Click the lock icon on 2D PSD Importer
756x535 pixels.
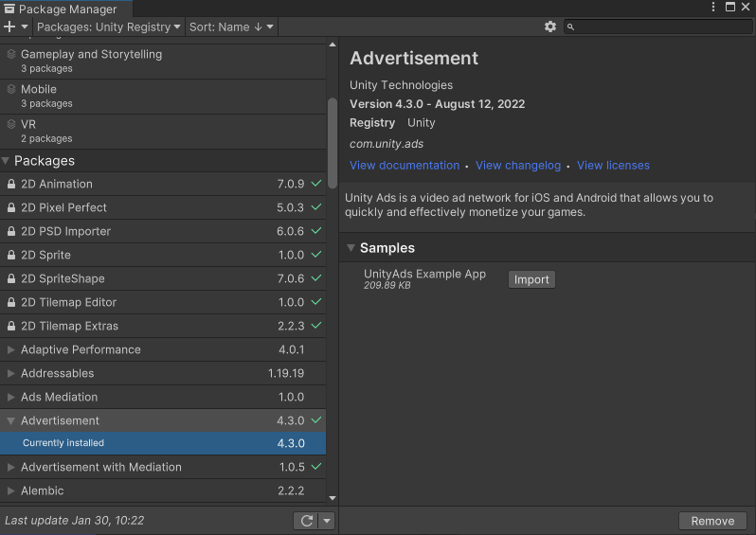coord(11,231)
